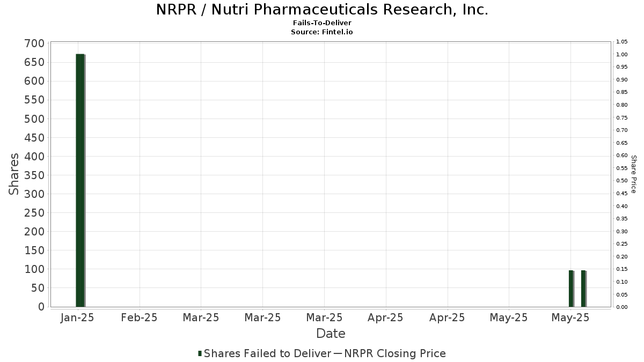Click the last May-25 date axis label
Screen dimensions: 644x362
coord(570,317)
